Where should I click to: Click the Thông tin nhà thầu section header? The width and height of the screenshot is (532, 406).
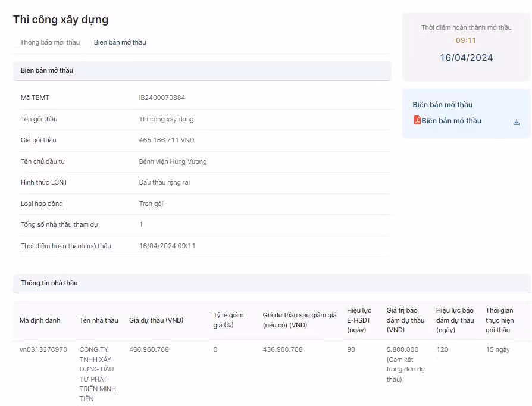point(49,283)
